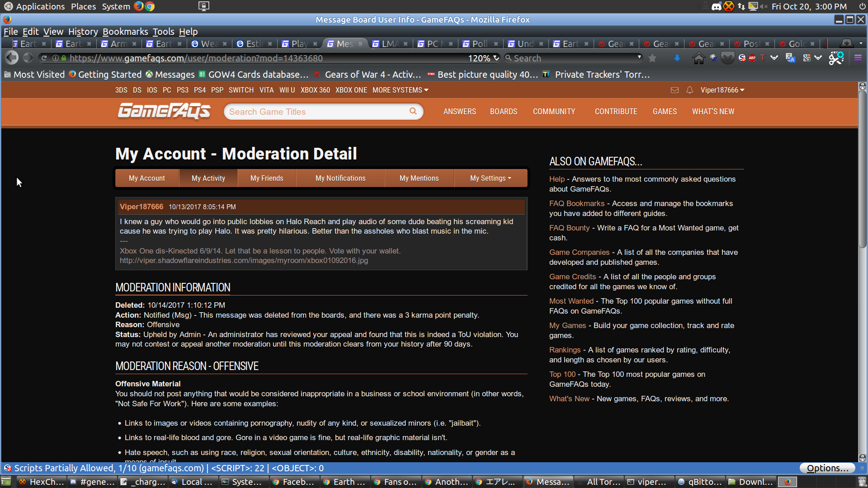Image resolution: width=868 pixels, height=488 pixels.
Task: Open the FAQ Bounty link
Action: pyautogui.click(x=569, y=228)
